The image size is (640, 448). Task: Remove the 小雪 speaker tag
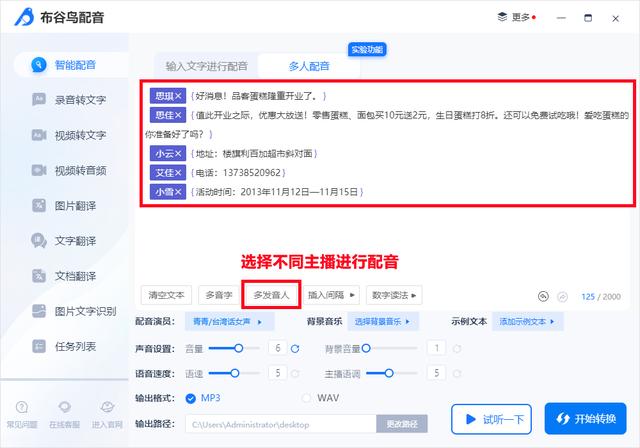click(178, 192)
